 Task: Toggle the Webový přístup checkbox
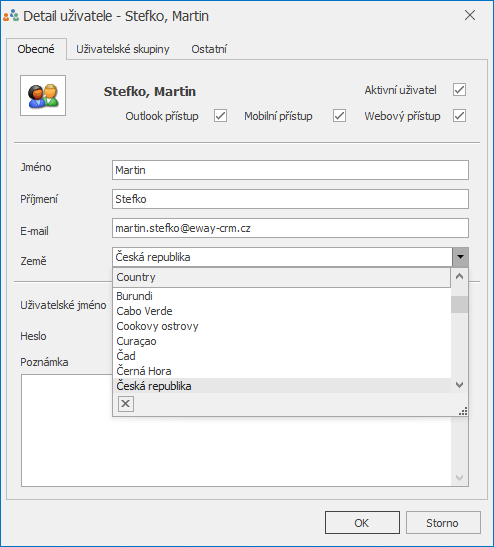pos(459,115)
